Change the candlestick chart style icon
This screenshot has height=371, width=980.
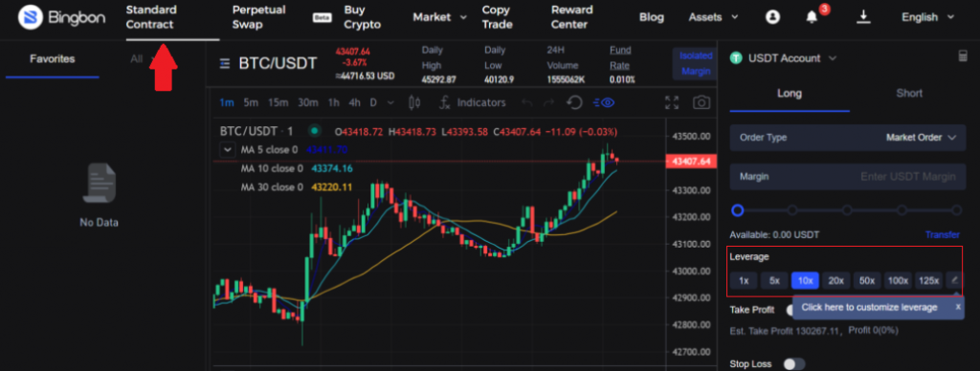tap(413, 102)
